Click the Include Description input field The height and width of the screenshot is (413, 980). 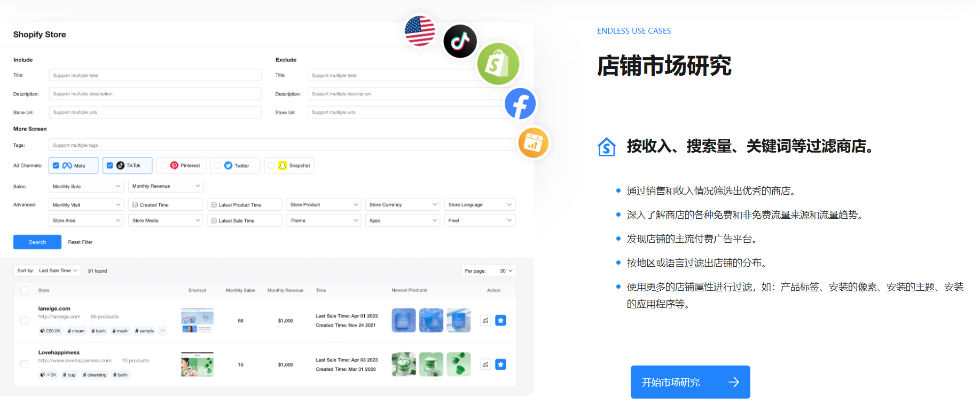[x=155, y=94]
